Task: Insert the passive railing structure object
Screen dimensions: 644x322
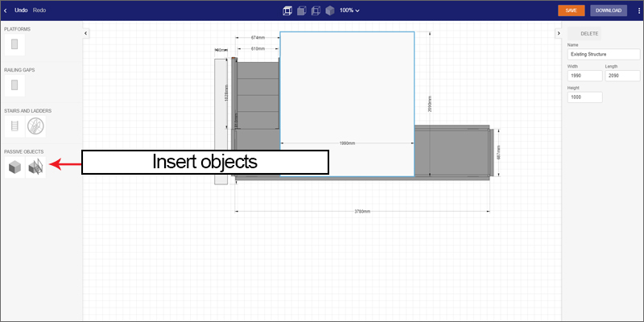Action: point(35,167)
